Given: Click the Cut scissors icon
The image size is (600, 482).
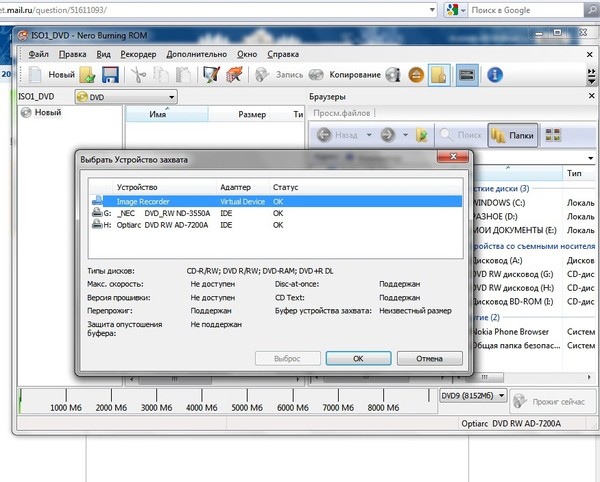Looking at the screenshot, I should point(138,75).
